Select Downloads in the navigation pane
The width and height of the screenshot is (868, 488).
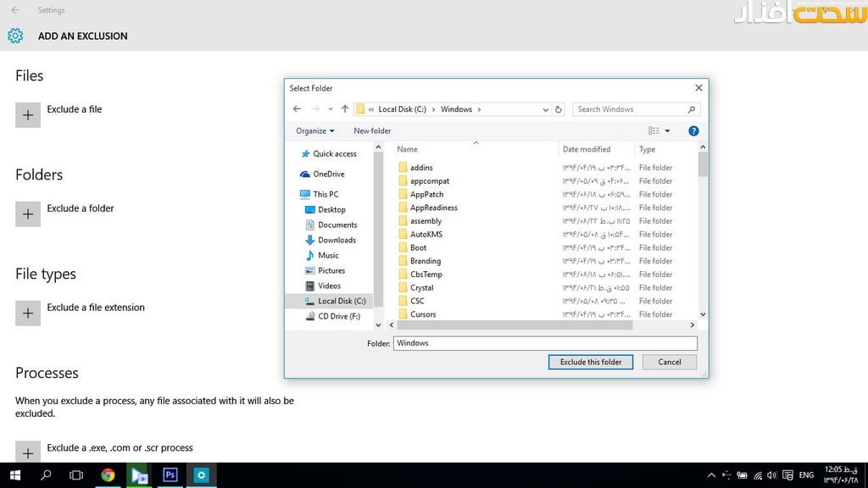point(337,240)
